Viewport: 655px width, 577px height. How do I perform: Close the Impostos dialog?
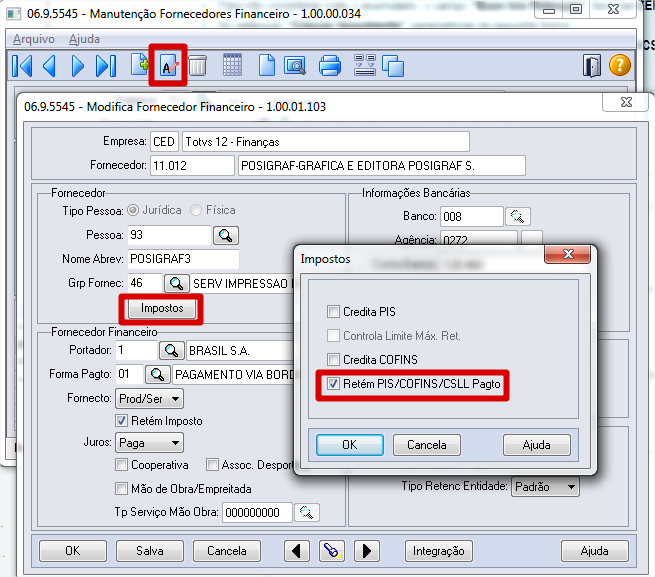[568, 254]
